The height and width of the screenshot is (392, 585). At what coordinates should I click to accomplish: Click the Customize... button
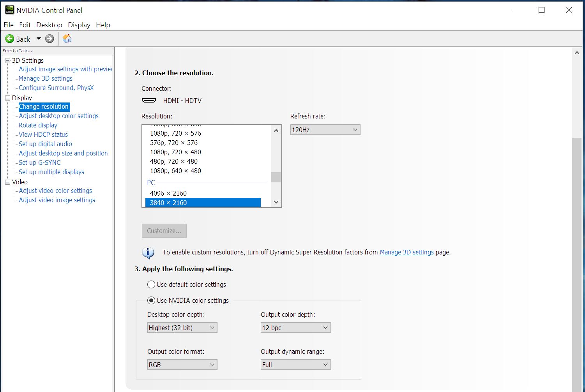[164, 231]
